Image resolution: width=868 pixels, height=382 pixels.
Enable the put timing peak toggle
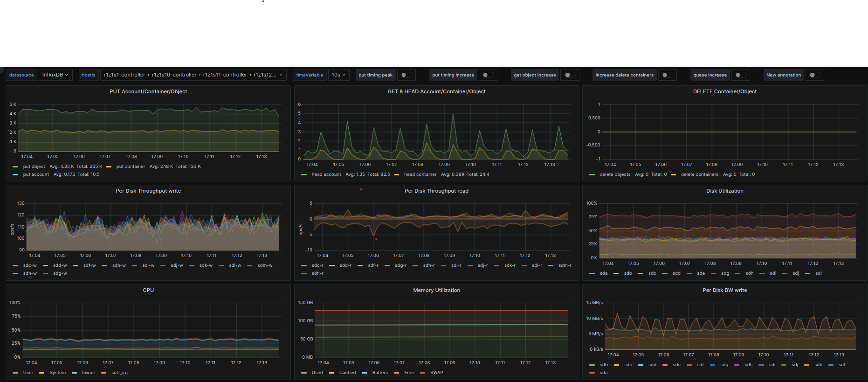tap(406, 75)
